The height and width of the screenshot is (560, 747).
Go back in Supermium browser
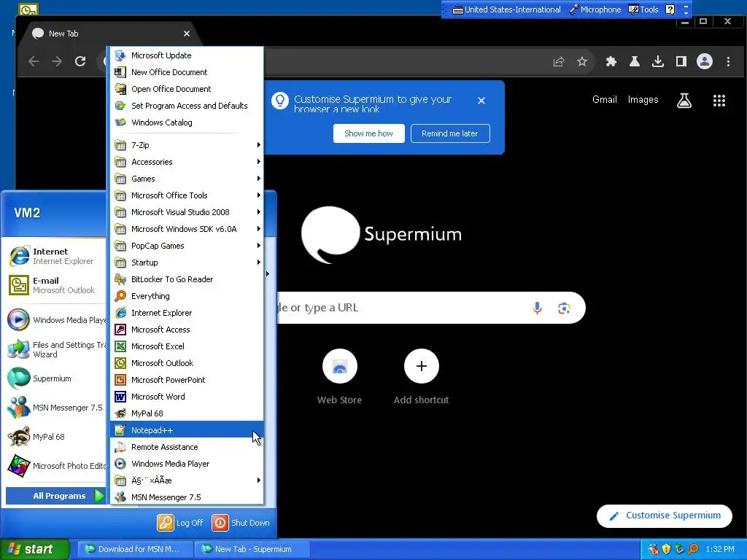point(34,61)
